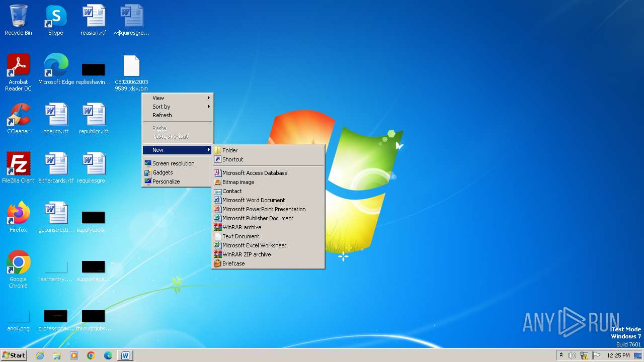The image size is (644, 362).
Task: Select the ~$quiresgre... temp file icon
Action: [131, 20]
